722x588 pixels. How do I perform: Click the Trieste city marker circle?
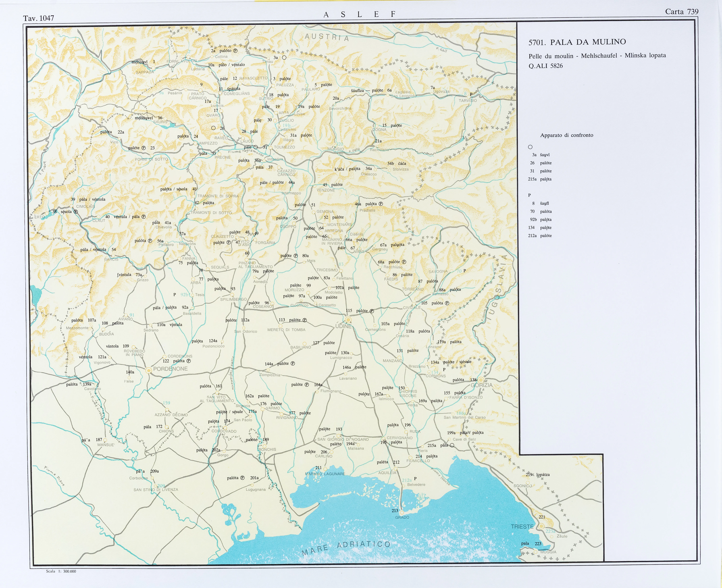[541, 526]
